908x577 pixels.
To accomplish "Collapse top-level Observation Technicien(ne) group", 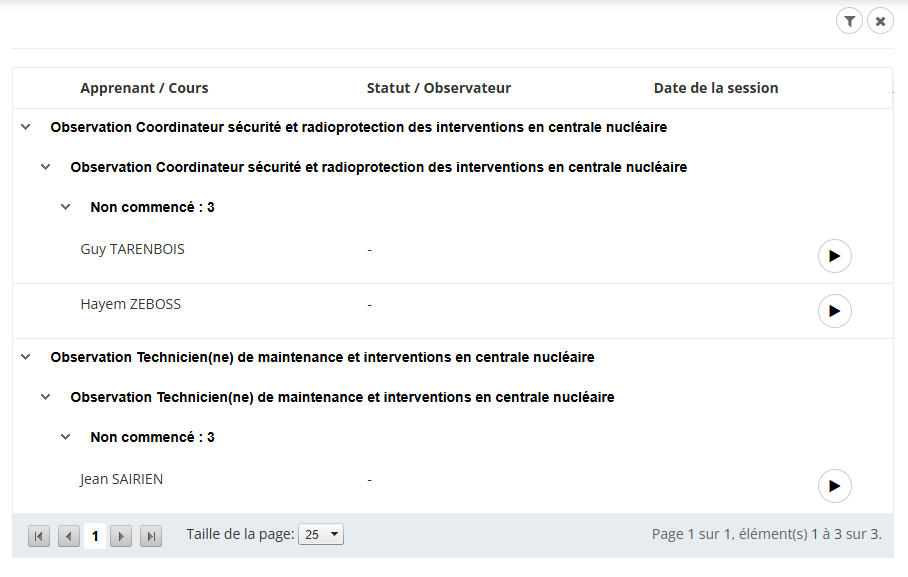I will pyautogui.click(x=26, y=357).
